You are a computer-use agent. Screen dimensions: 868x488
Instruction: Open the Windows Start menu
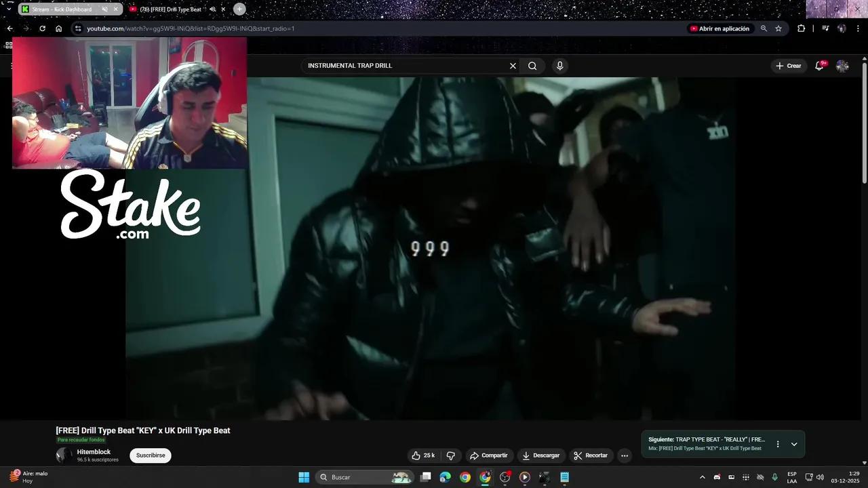pyautogui.click(x=304, y=477)
